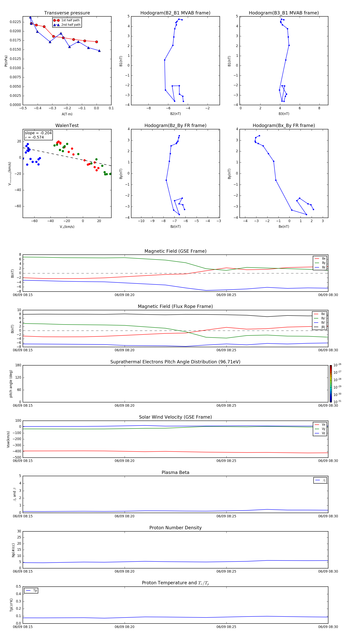Select 'Vx' in the solar wind legend

click(x=320, y=424)
